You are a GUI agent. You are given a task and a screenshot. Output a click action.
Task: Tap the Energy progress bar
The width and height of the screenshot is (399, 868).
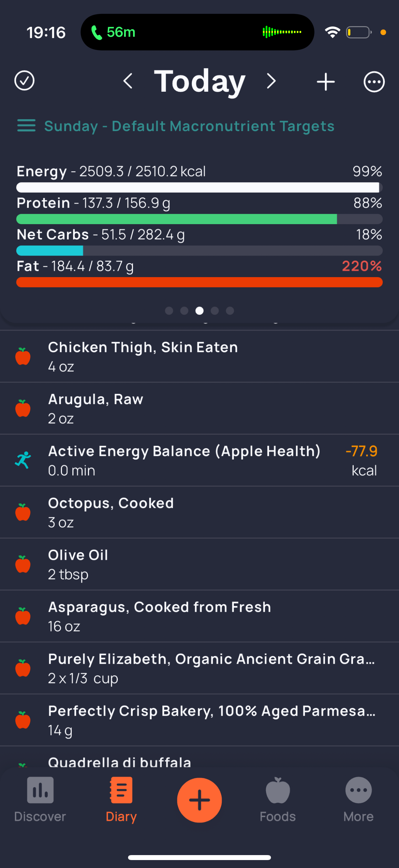tap(199, 187)
